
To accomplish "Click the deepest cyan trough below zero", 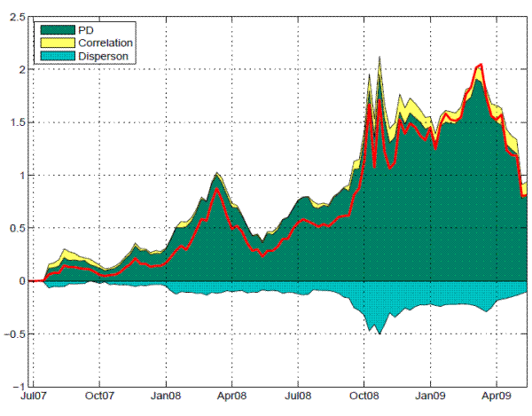I will [x=379, y=328].
